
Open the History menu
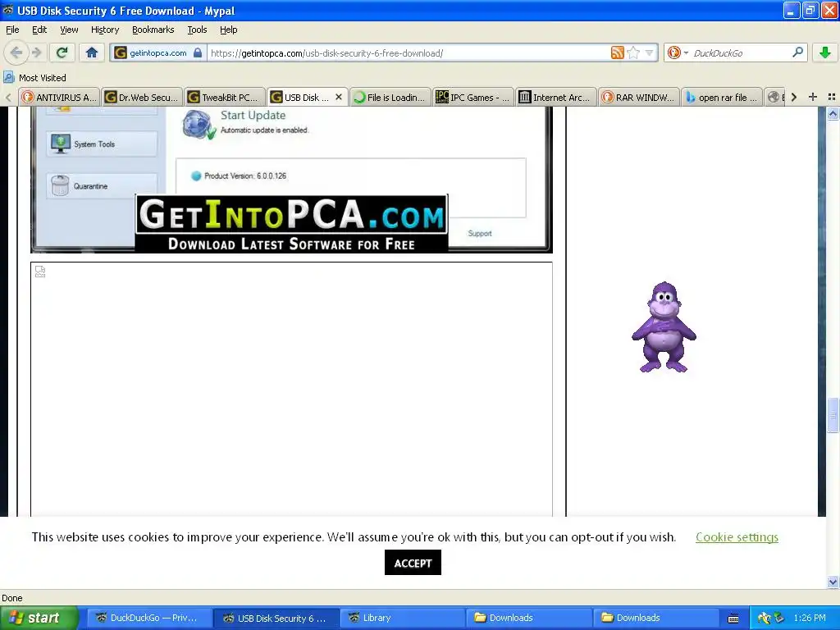coord(105,30)
